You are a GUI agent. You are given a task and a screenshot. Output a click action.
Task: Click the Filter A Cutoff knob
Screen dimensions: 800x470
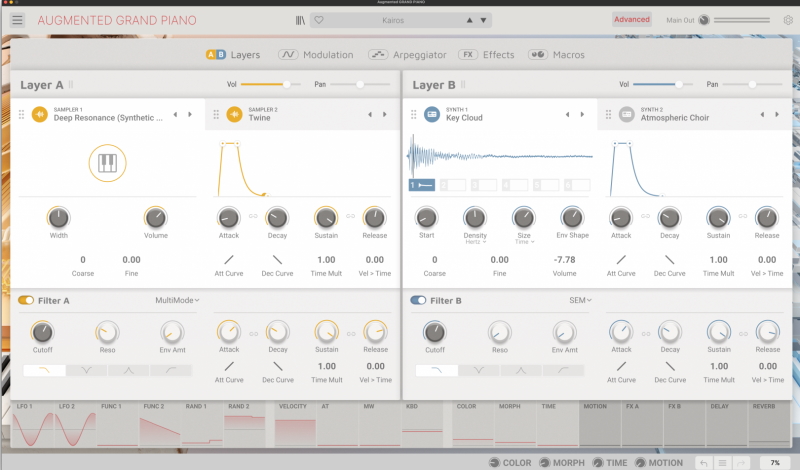coord(42,332)
